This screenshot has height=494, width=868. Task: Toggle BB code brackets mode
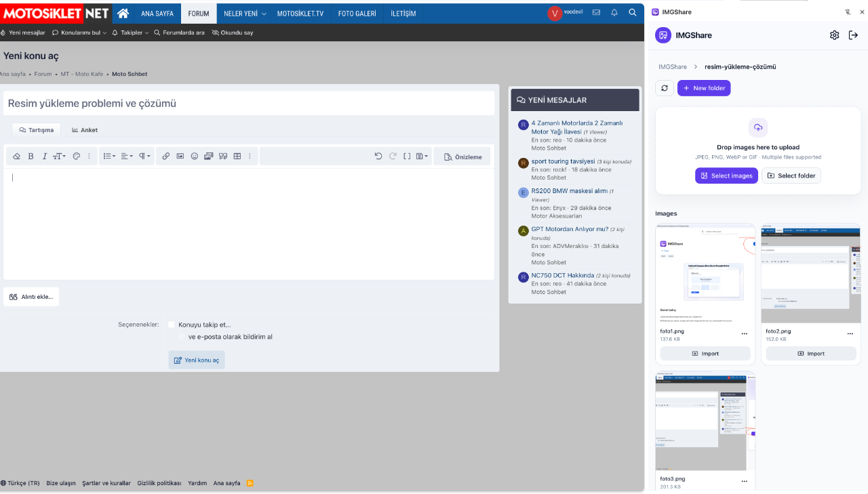[407, 157]
